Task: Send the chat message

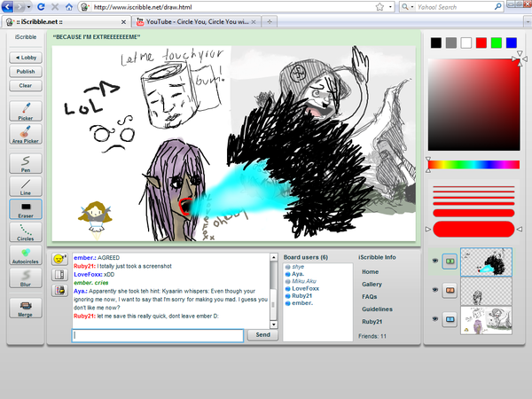Action: pyautogui.click(x=262, y=335)
